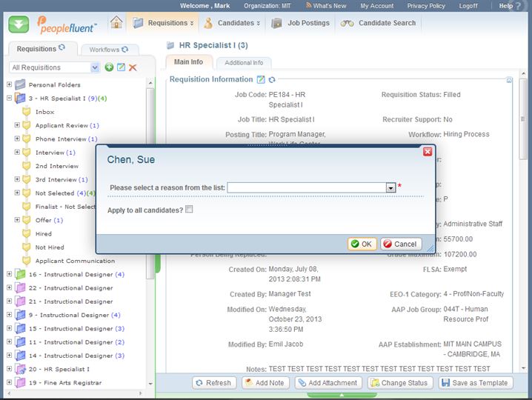The image size is (532, 400).
Task: Click edit icon next to Requisition Information
Action: 261,79
